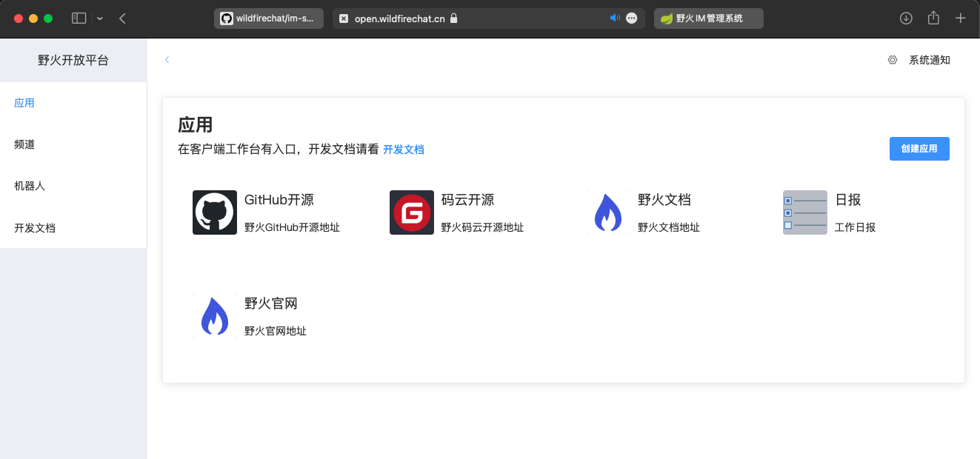Open the Safari downloads icon
Screen dimensions: 980x459
click(906, 19)
